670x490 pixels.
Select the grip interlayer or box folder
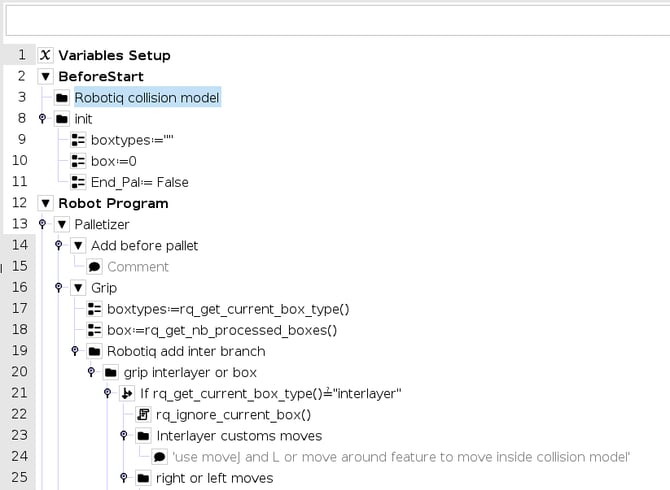192,372
